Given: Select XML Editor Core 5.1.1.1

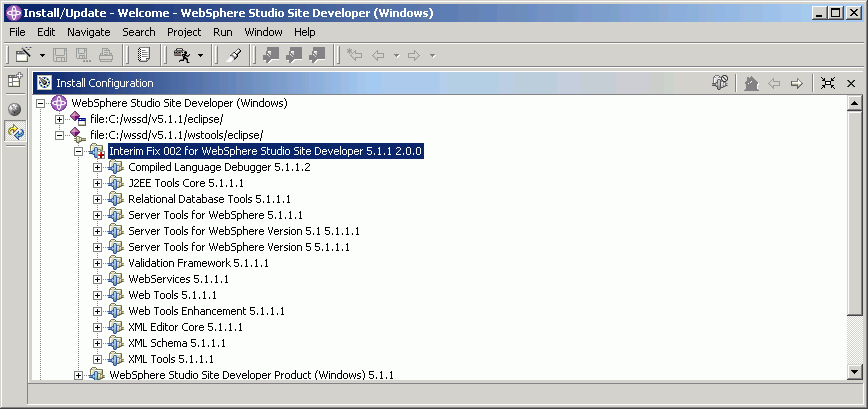Looking at the screenshot, I should [185, 327].
